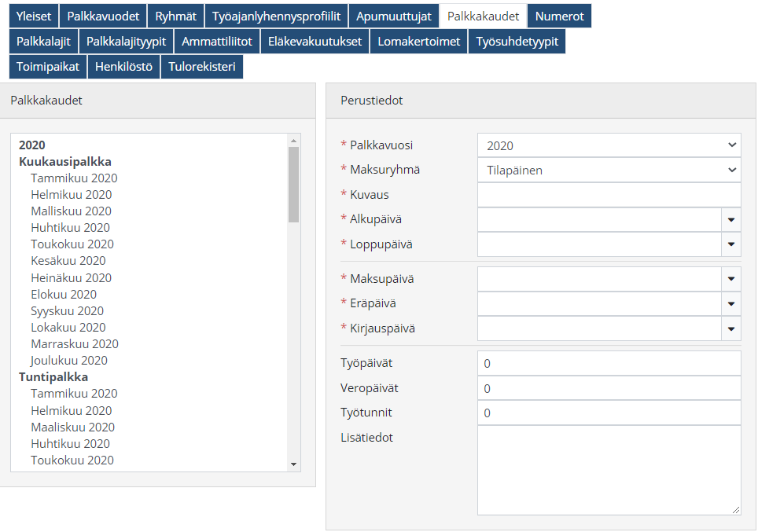Expand the Palkkavuosi dropdown
The height and width of the screenshot is (532, 758).
(x=609, y=145)
